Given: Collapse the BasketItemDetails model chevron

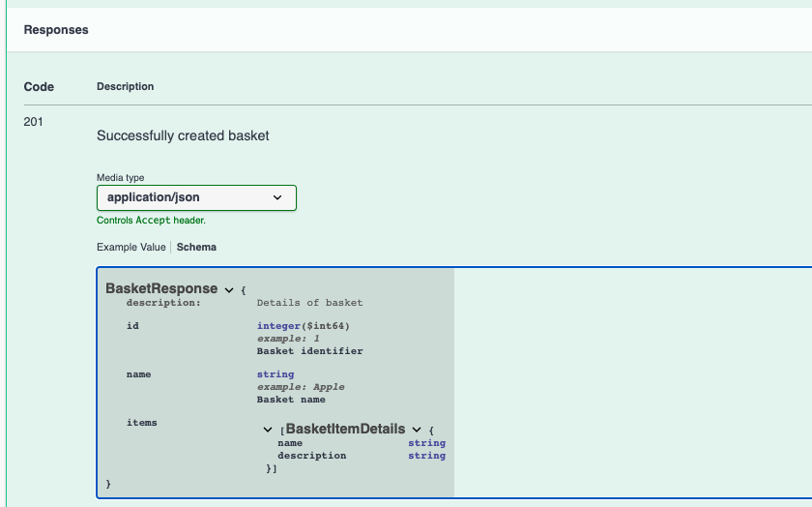Looking at the screenshot, I should coord(417,430).
